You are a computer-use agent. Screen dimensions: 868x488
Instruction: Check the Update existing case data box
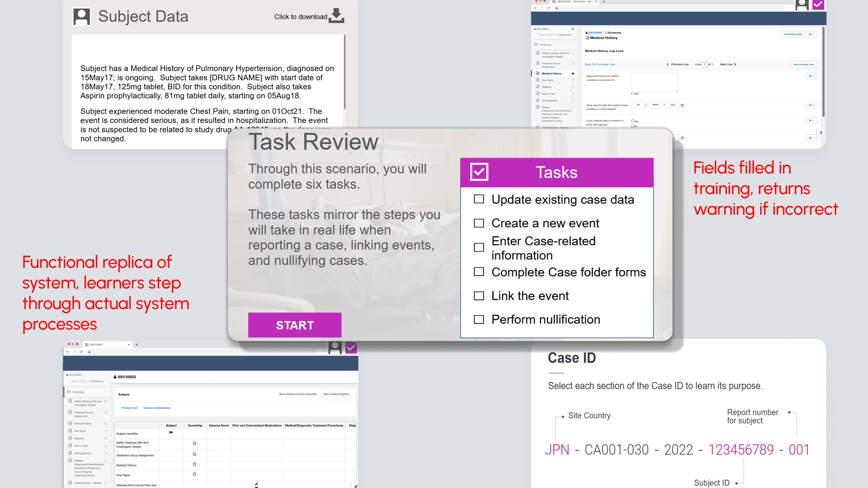pos(479,199)
